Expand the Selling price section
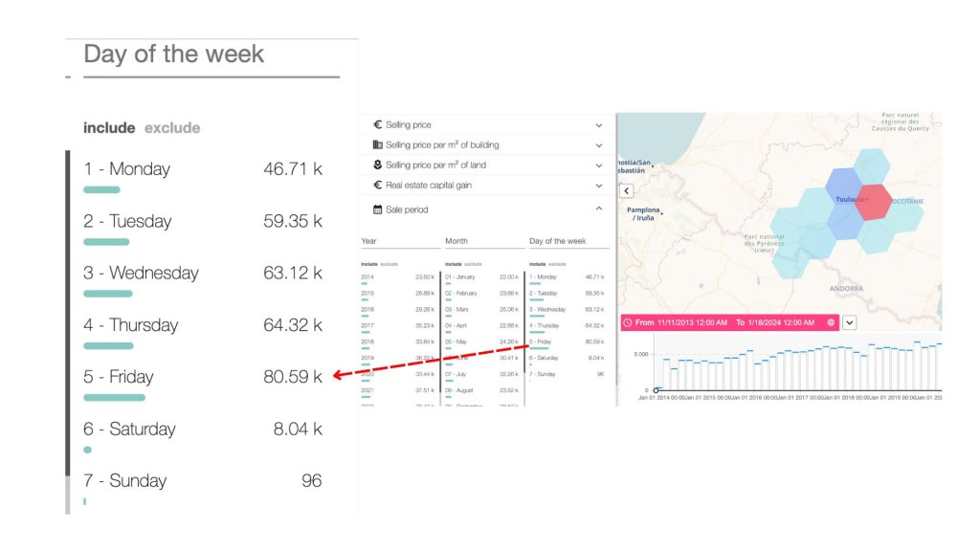 [599, 125]
